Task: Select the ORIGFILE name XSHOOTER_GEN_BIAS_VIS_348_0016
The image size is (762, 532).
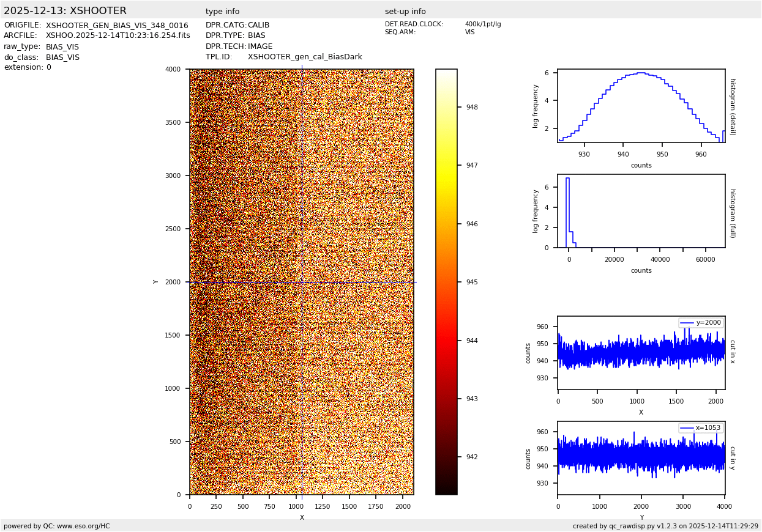Action: click(117, 26)
